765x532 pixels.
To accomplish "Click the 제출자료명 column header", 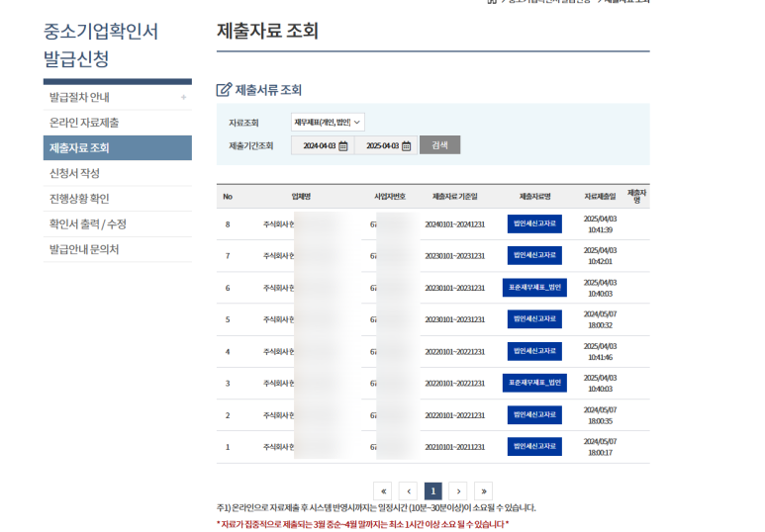I will (x=534, y=197).
